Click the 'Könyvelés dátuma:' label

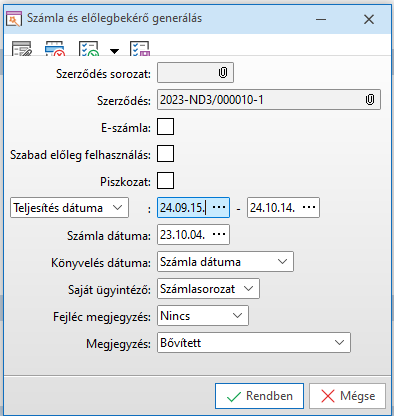click(x=101, y=263)
